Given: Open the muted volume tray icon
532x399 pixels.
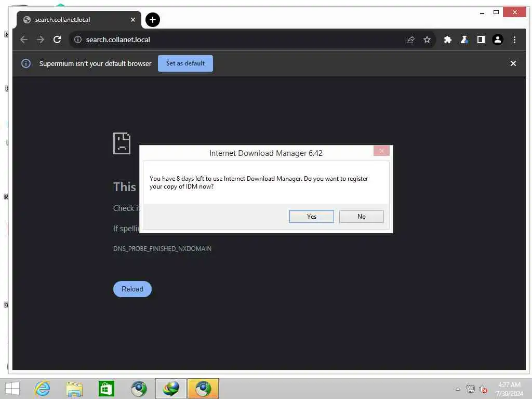Looking at the screenshot, I should (483, 389).
